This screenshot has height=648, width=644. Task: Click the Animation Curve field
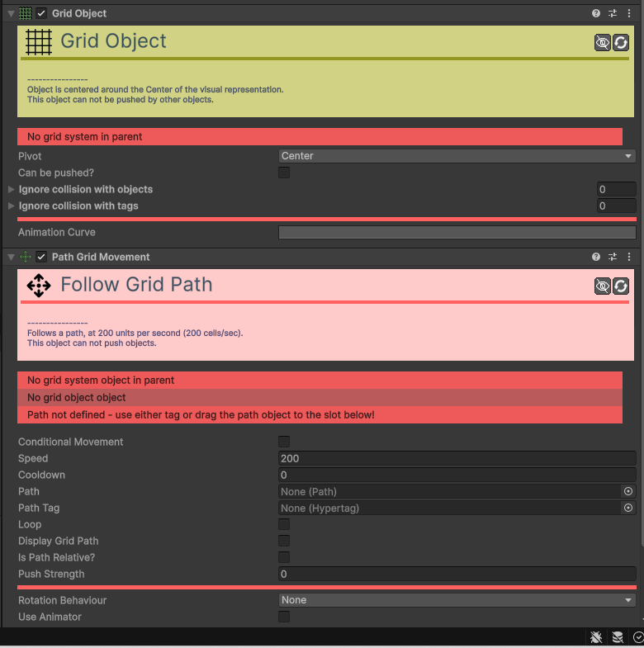tap(457, 233)
